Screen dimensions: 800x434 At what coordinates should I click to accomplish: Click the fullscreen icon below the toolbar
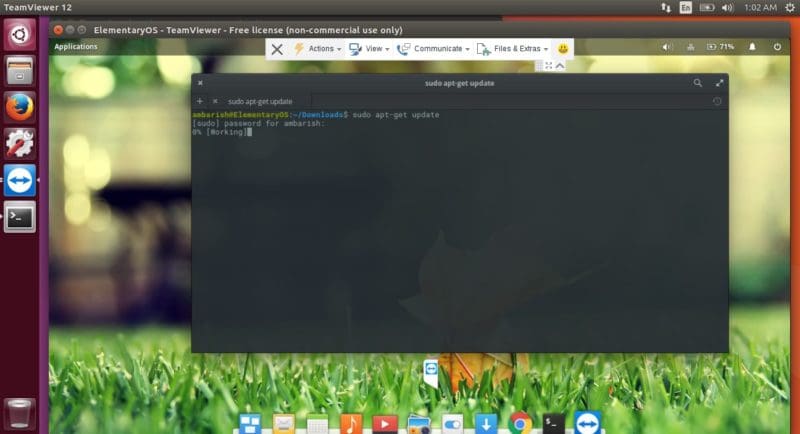pyautogui.click(x=548, y=66)
